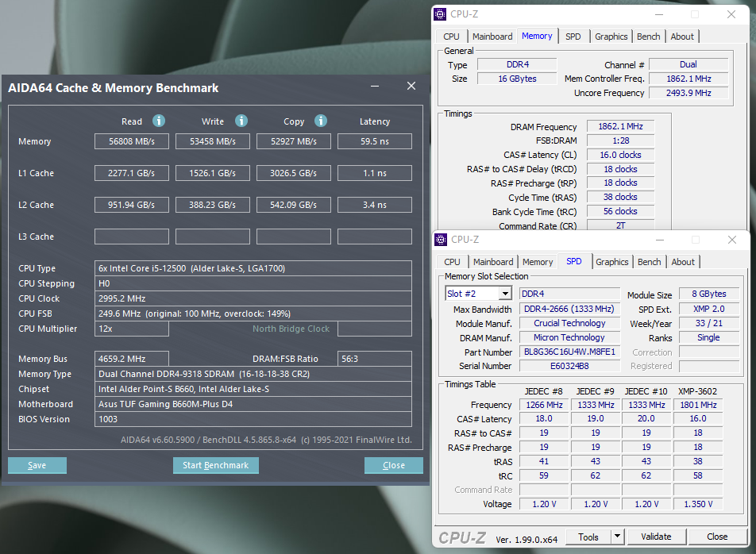Close the AIDA64 window with X button
This screenshot has width=756, height=554.
411,86
